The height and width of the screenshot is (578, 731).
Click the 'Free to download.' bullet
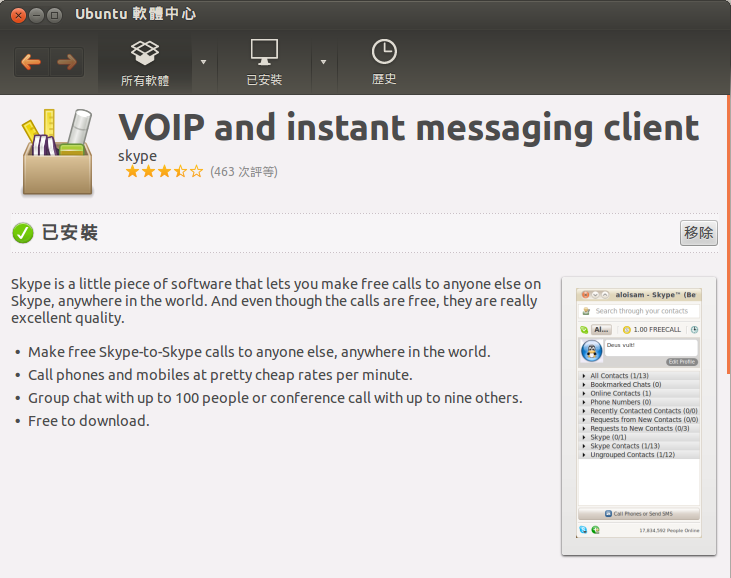89,421
